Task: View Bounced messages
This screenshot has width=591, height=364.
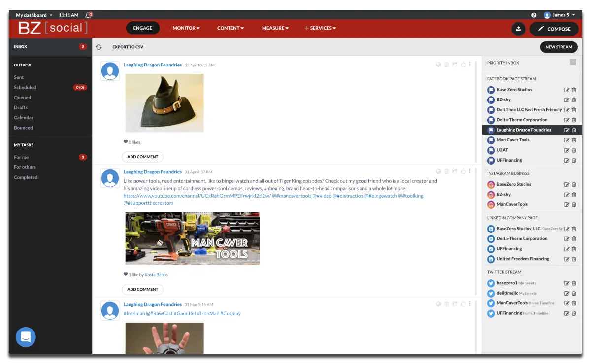Action: 23,128
